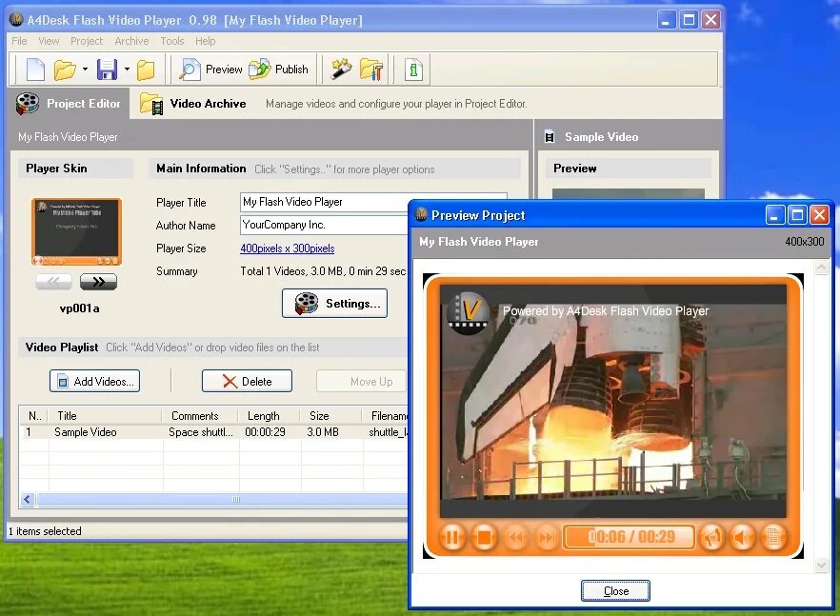This screenshot has height=616, width=840.
Task: Stop the video in the preview player
Action: pos(484,537)
